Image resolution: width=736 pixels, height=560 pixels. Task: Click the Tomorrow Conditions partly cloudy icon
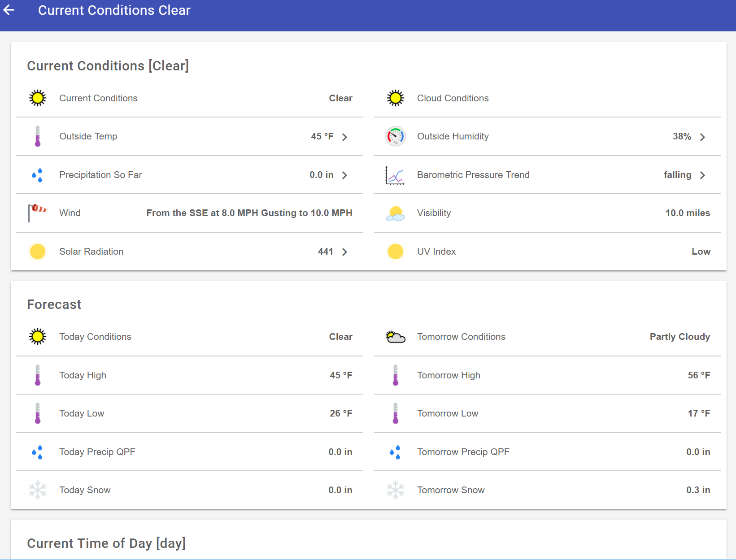pos(395,337)
